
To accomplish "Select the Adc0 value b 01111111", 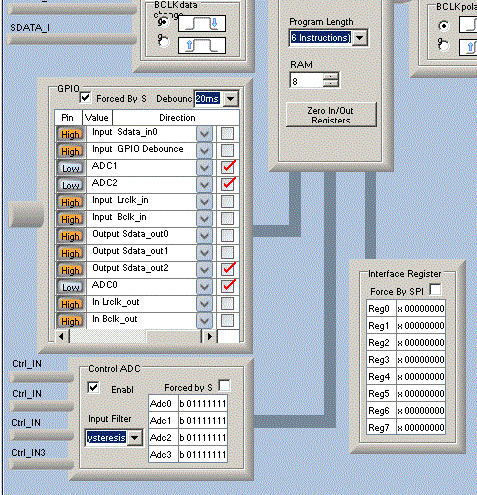I will (203, 404).
